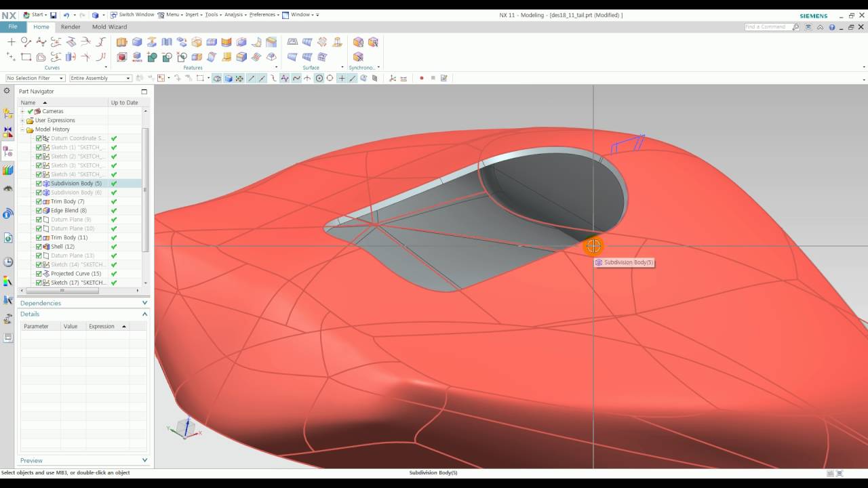Toggle the Shell (12) checkbox

tap(39, 247)
